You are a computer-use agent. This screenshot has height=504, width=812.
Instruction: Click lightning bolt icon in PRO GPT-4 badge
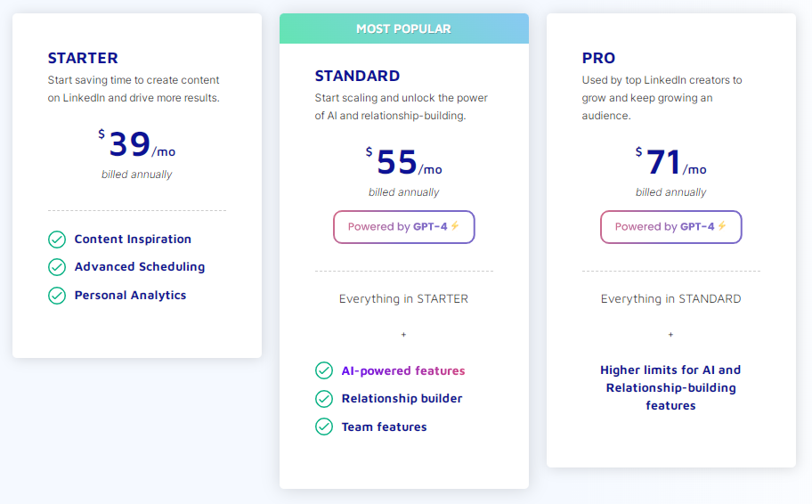[722, 226]
